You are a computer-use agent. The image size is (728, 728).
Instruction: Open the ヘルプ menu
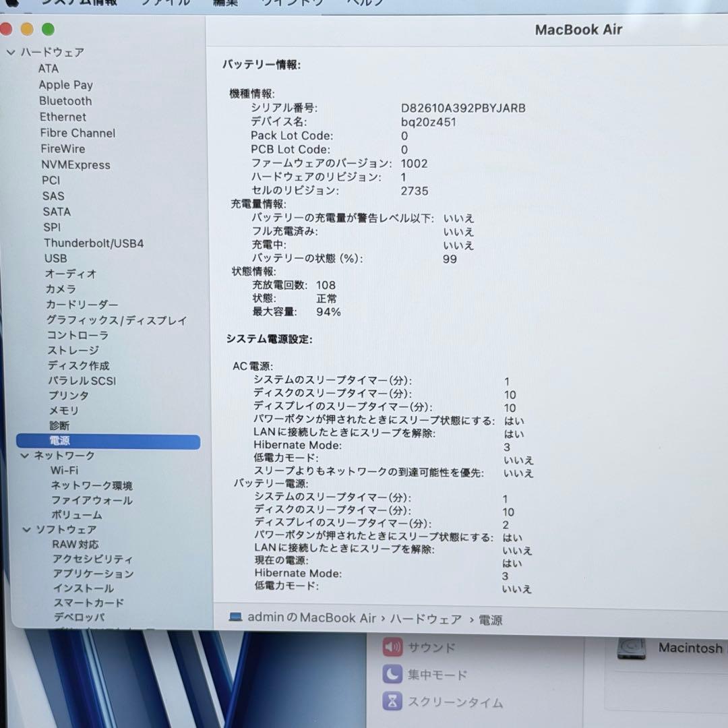[365, 2]
